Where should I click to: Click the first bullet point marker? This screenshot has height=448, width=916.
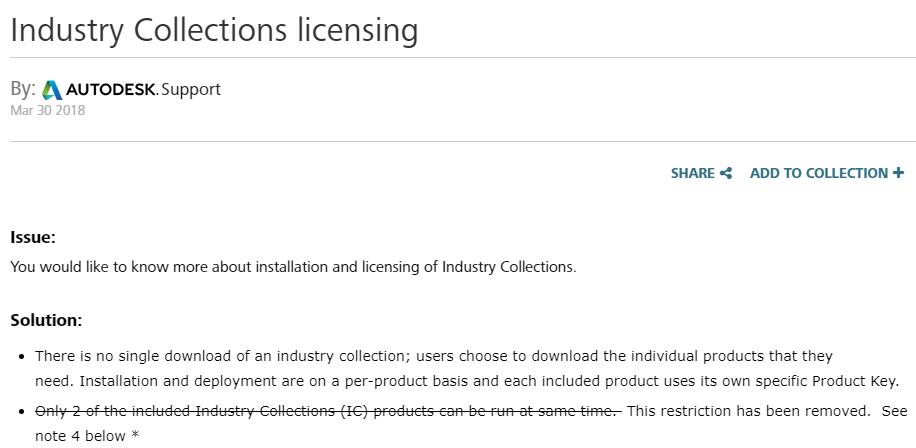(22, 356)
